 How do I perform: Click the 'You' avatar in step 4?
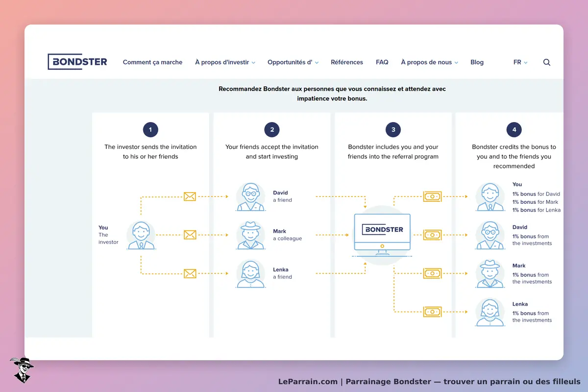pos(490,197)
